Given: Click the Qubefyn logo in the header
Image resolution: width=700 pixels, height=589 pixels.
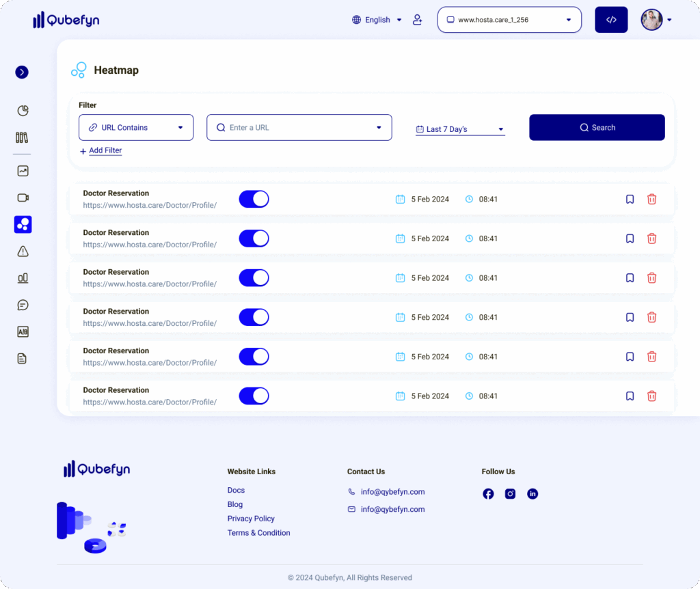Looking at the screenshot, I should [x=66, y=20].
